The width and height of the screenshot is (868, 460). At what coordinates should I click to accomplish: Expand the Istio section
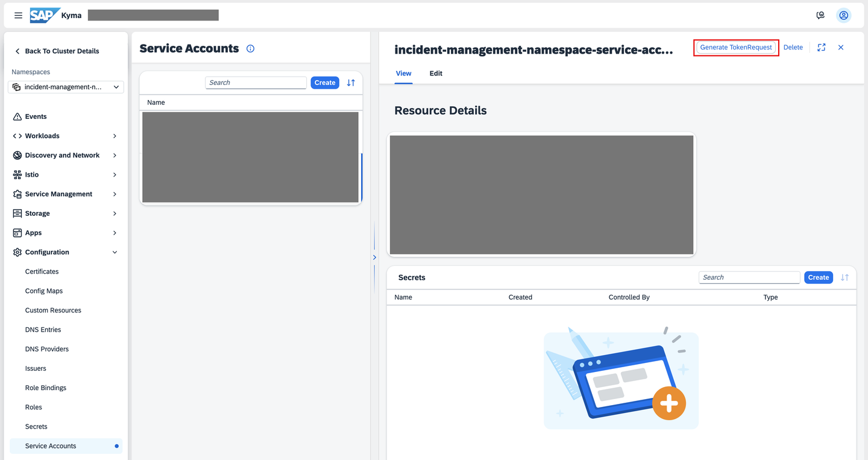(x=115, y=174)
